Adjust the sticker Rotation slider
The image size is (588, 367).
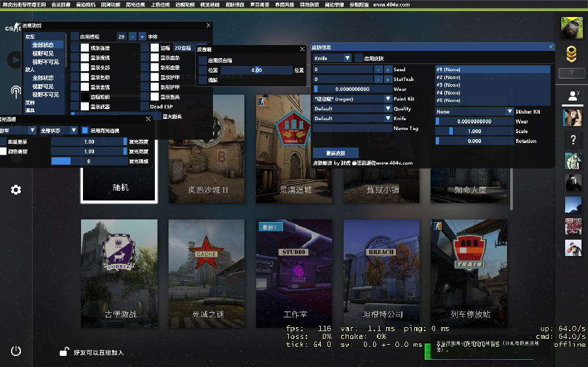tap(474, 141)
